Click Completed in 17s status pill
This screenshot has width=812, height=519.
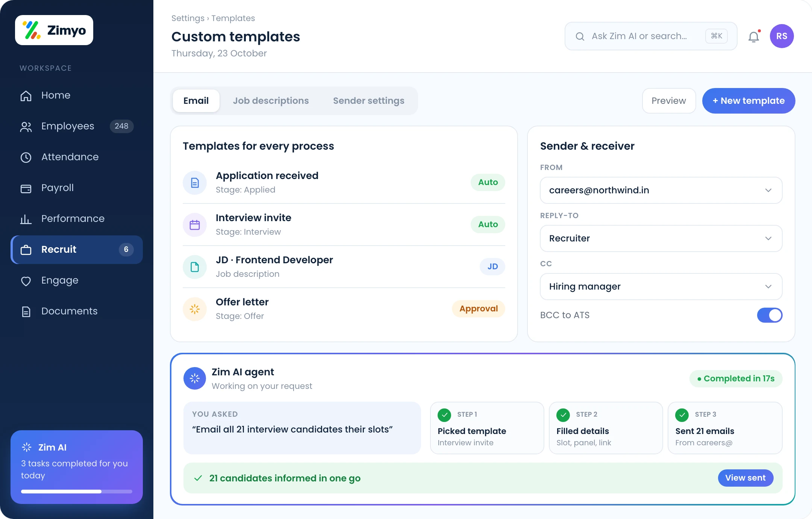pyautogui.click(x=736, y=379)
